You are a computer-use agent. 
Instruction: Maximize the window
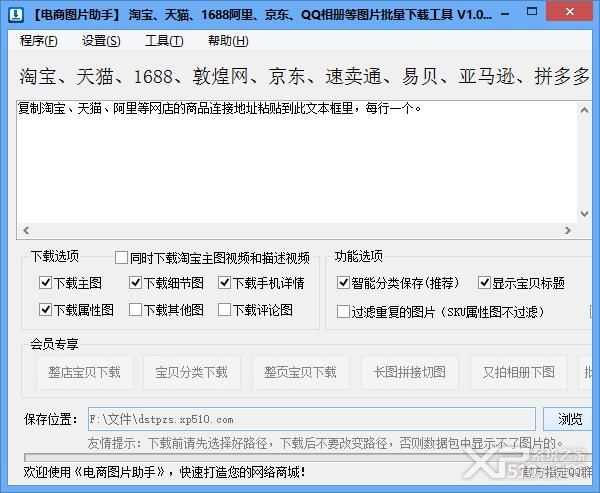click(532, 11)
